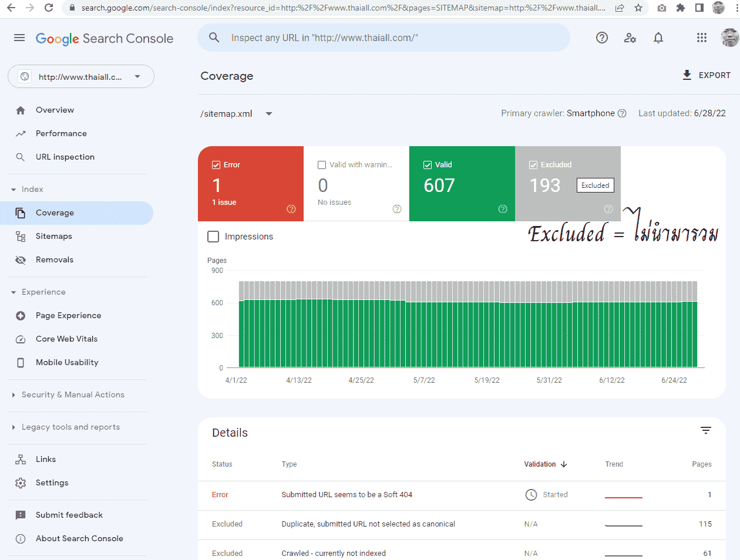Viewport: 740px width, 560px height.
Task: Click the Help question mark icon
Action: pos(601,38)
